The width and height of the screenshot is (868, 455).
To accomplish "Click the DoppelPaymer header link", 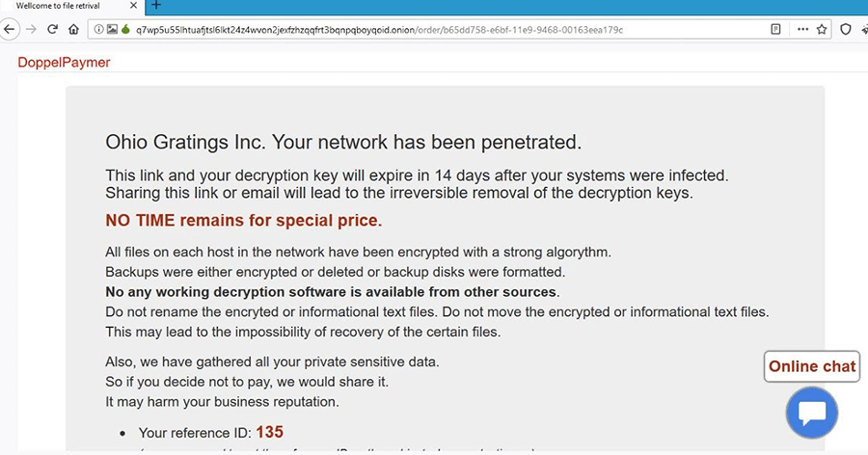I will click(x=64, y=63).
